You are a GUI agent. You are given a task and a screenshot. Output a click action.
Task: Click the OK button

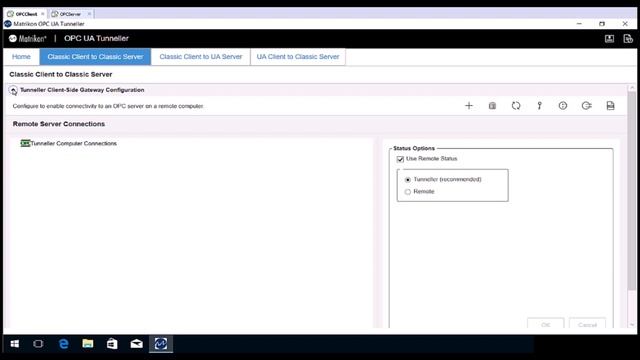point(546,324)
